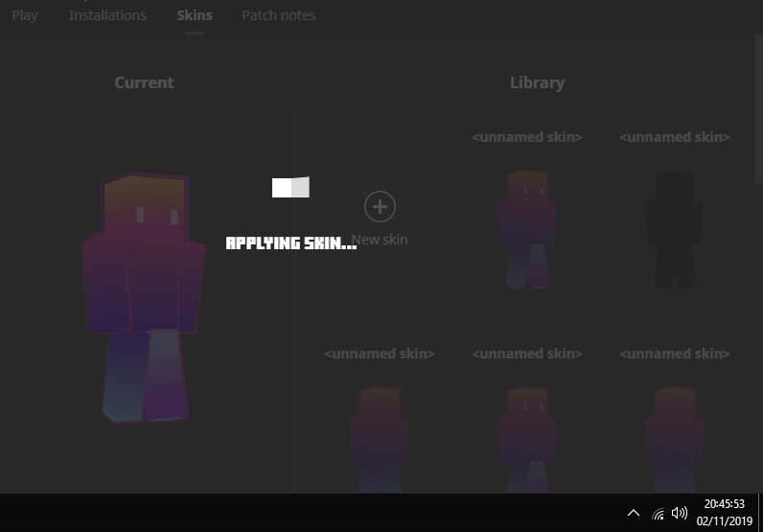The width and height of the screenshot is (763, 532).
Task: Open the volume speaker tray icon
Action: tap(680, 513)
